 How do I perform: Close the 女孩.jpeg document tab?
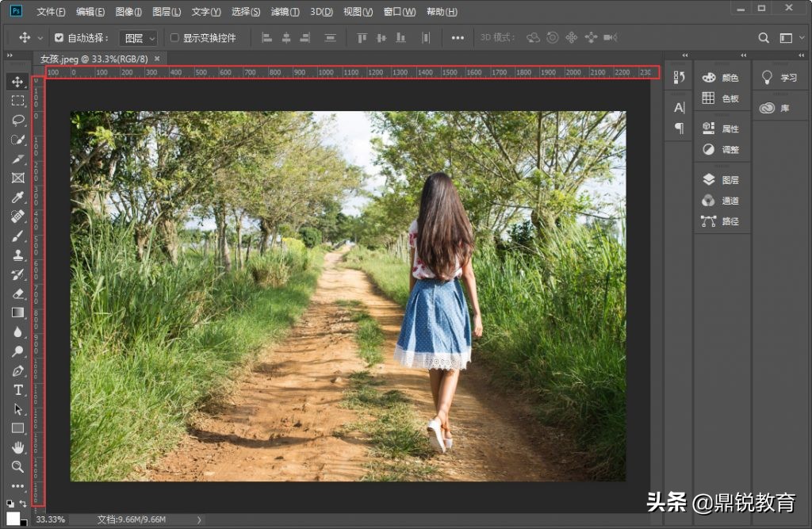pos(157,59)
